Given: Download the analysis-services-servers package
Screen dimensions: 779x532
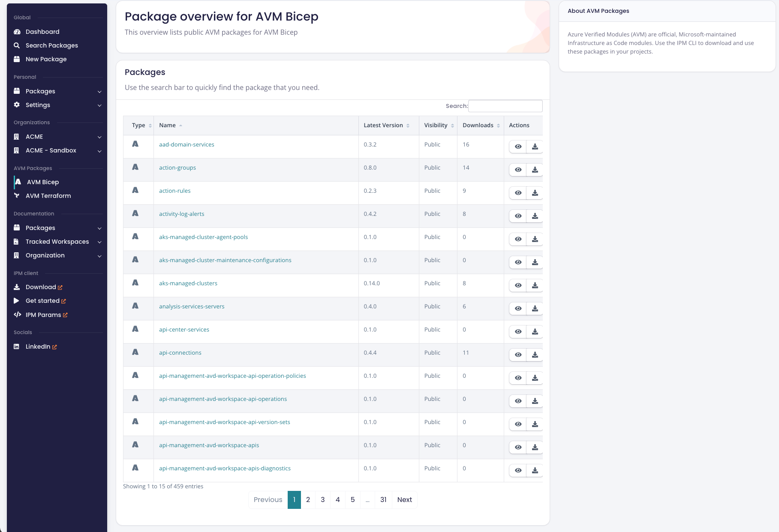Looking at the screenshot, I should (535, 308).
